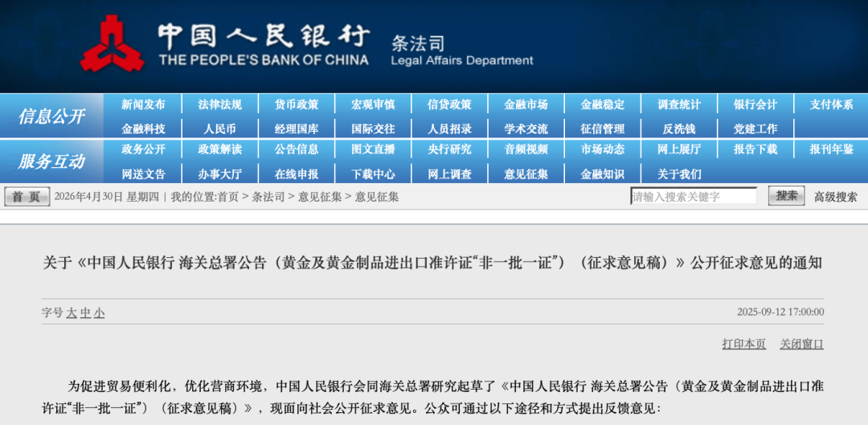Select 宏观审慎 in navigation
Image resolution: width=868 pixels, height=425 pixels.
373,104
